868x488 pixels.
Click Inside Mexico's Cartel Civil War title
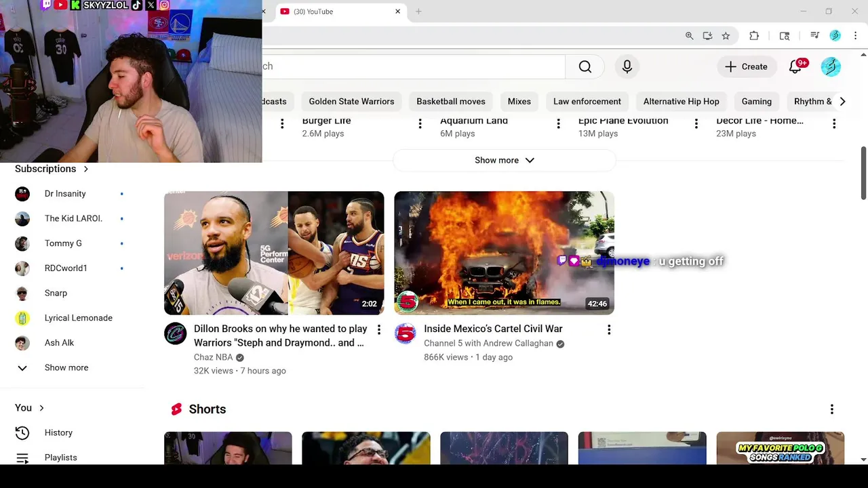click(493, 329)
